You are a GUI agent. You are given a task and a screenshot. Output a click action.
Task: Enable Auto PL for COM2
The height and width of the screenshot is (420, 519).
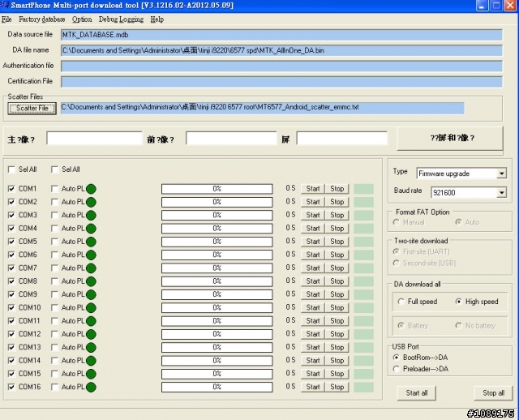click(x=54, y=202)
